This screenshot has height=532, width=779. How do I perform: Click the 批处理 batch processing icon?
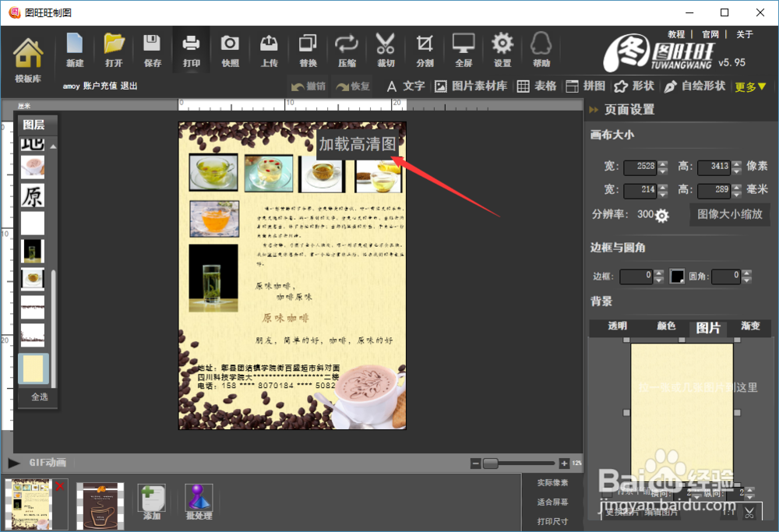[x=199, y=502]
